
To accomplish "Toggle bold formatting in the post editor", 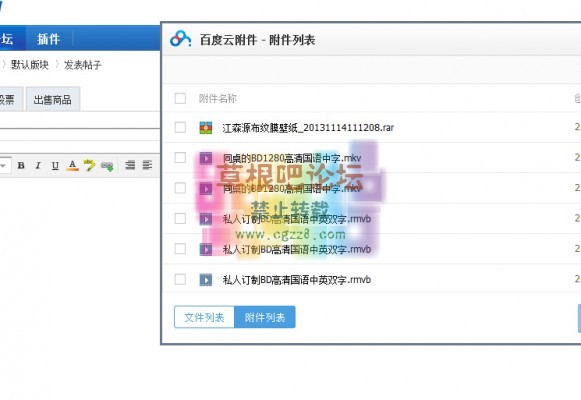I will point(21,166).
